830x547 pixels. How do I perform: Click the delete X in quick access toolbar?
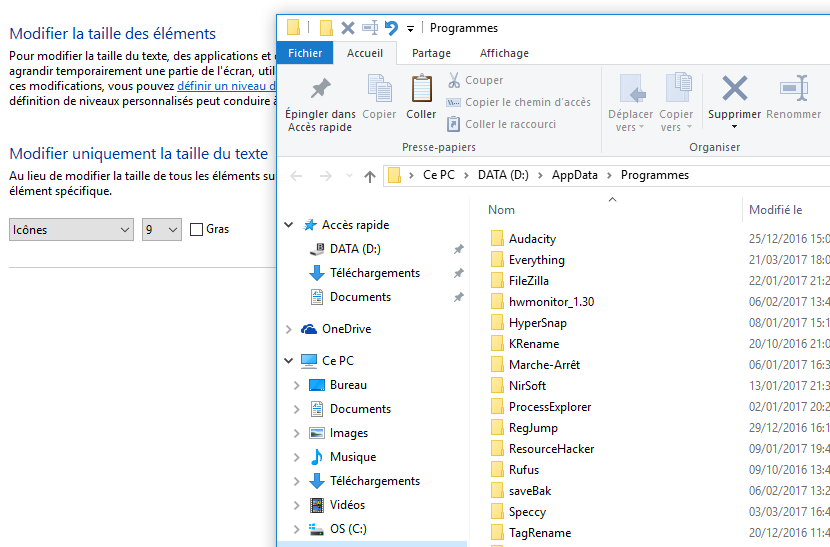348,28
